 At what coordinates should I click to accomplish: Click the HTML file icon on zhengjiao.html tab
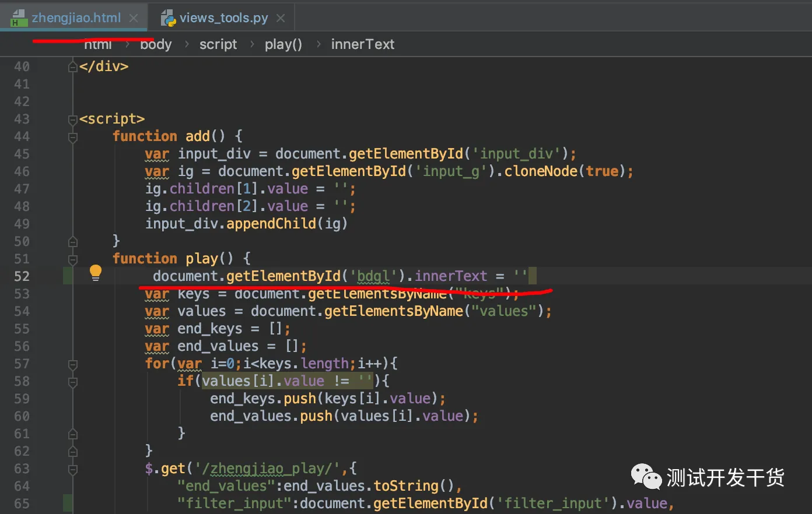19,18
